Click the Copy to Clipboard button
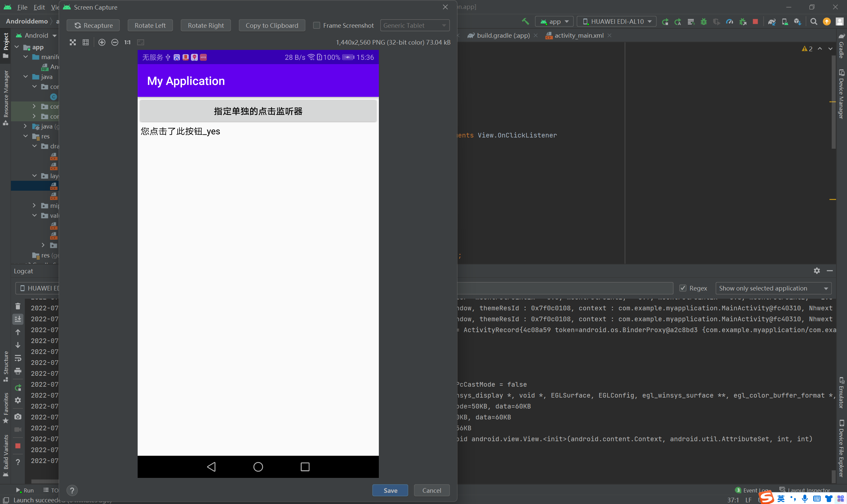Image resolution: width=847 pixels, height=504 pixels. pos(272,25)
